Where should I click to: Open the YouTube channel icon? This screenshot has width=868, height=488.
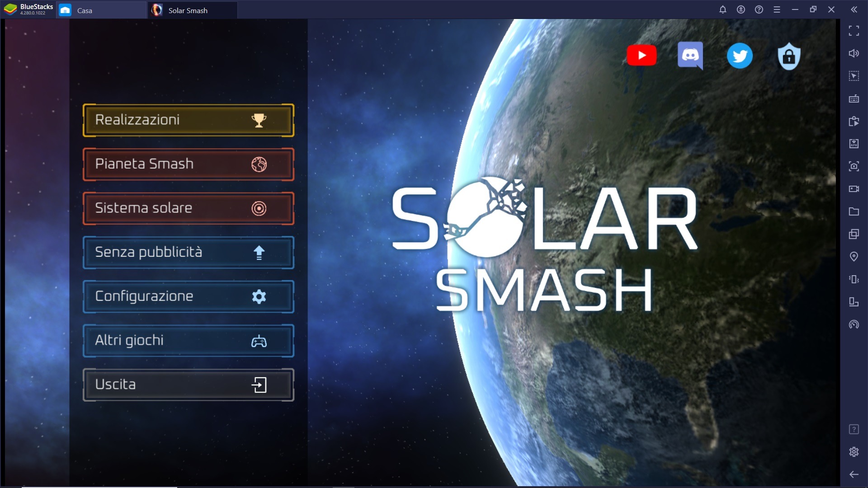(x=642, y=55)
